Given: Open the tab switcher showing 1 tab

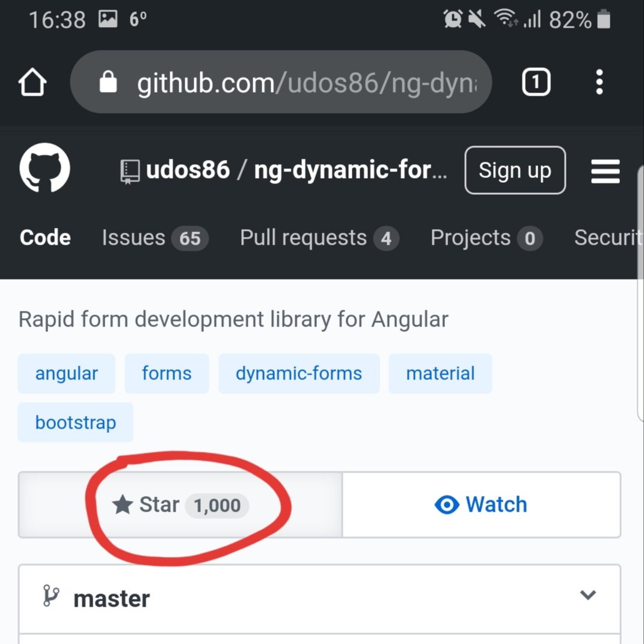Looking at the screenshot, I should pyautogui.click(x=536, y=82).
